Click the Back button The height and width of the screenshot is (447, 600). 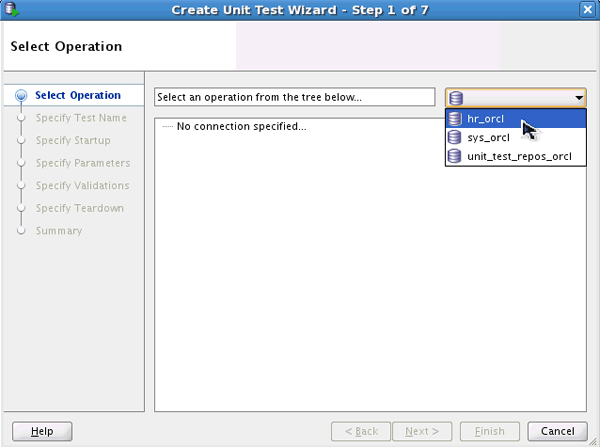tap(361, 431)
